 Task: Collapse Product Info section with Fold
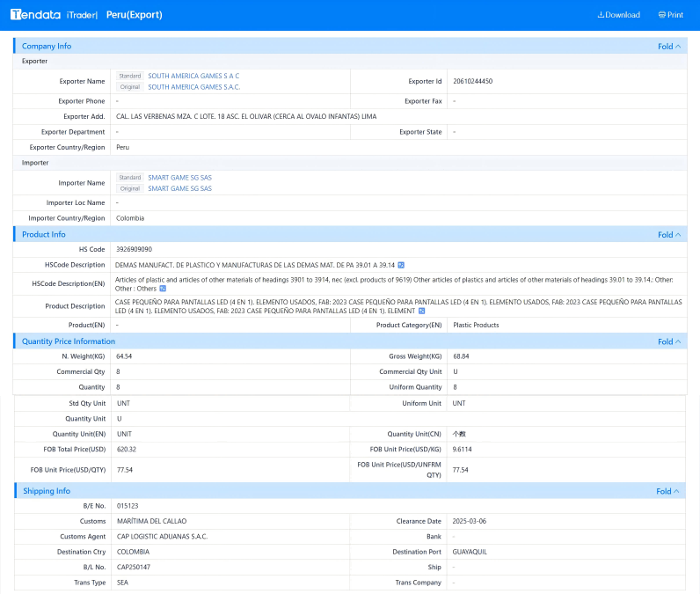tap(669, 235)
